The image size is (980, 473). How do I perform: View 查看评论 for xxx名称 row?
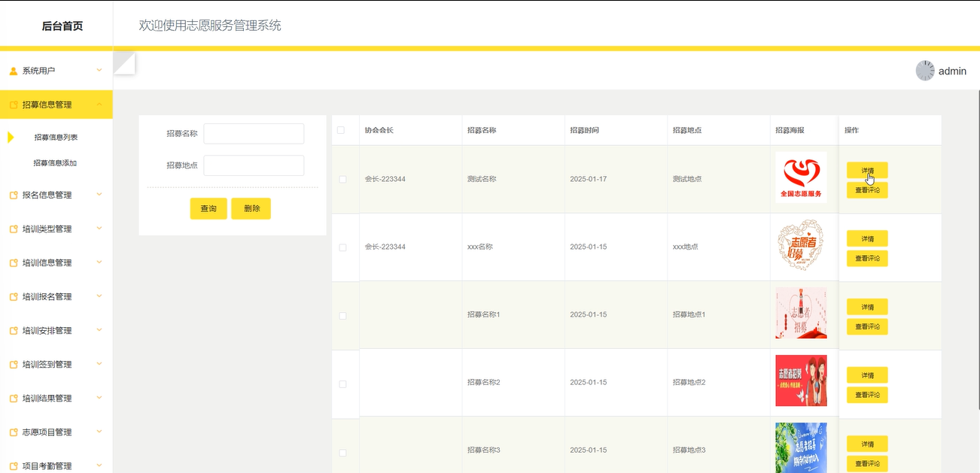[x=867, y=259]
